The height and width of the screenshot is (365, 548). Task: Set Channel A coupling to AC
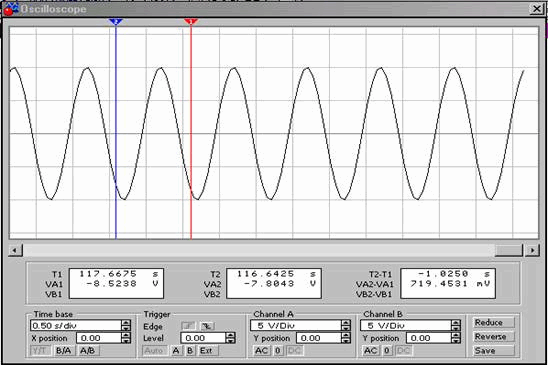261,350
